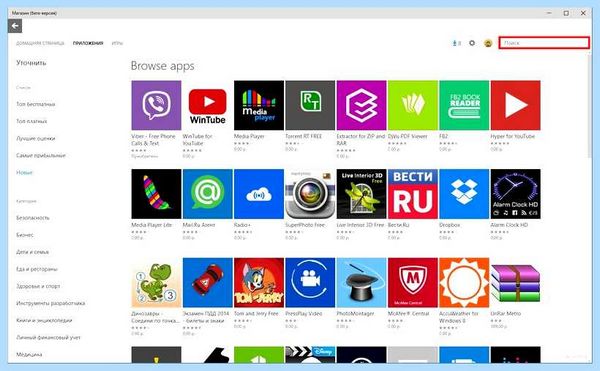Viewport: 600px width, 371px height.
Task: Click the vertical scrollbar thumb
Action: coord(590,106)
